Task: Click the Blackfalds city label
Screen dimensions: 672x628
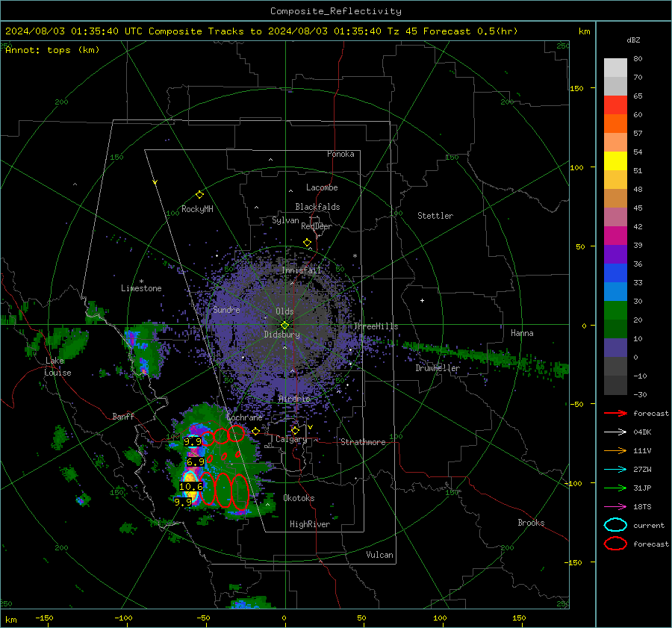Action: [317, 207]
